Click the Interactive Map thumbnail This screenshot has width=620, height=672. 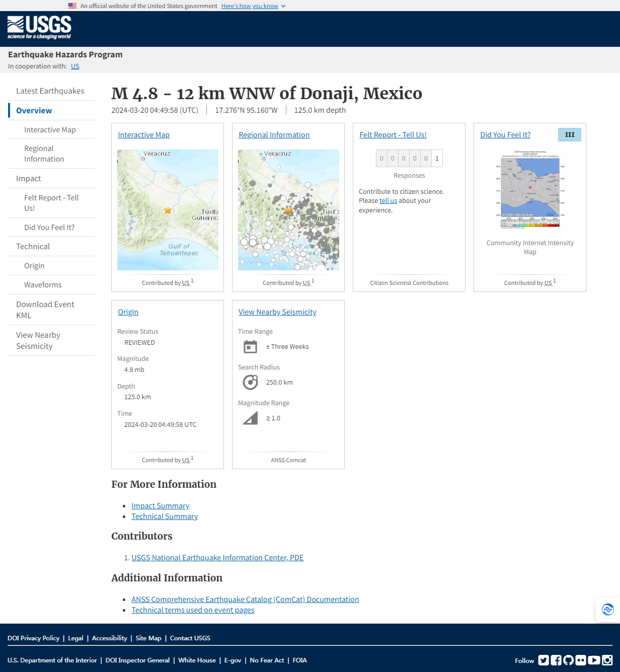[x=168, y=210]
